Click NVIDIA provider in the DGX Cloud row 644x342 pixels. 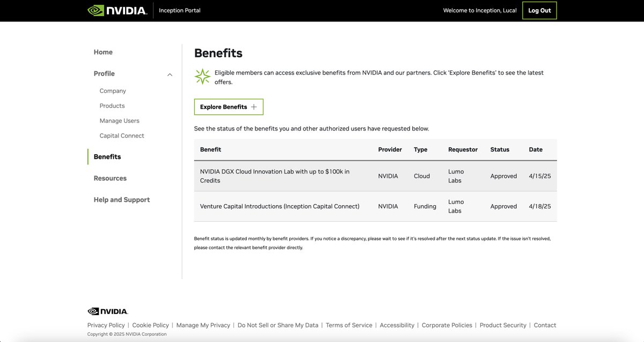tap(388, 176)
